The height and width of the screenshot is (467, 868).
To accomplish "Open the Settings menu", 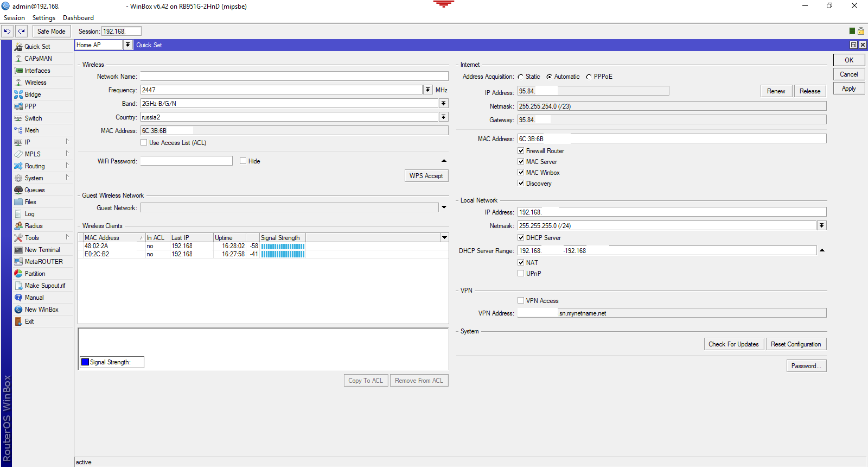I will (44, 18).
